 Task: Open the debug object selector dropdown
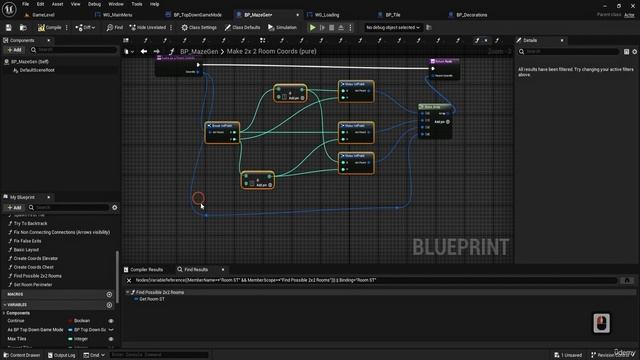(393, 27)
